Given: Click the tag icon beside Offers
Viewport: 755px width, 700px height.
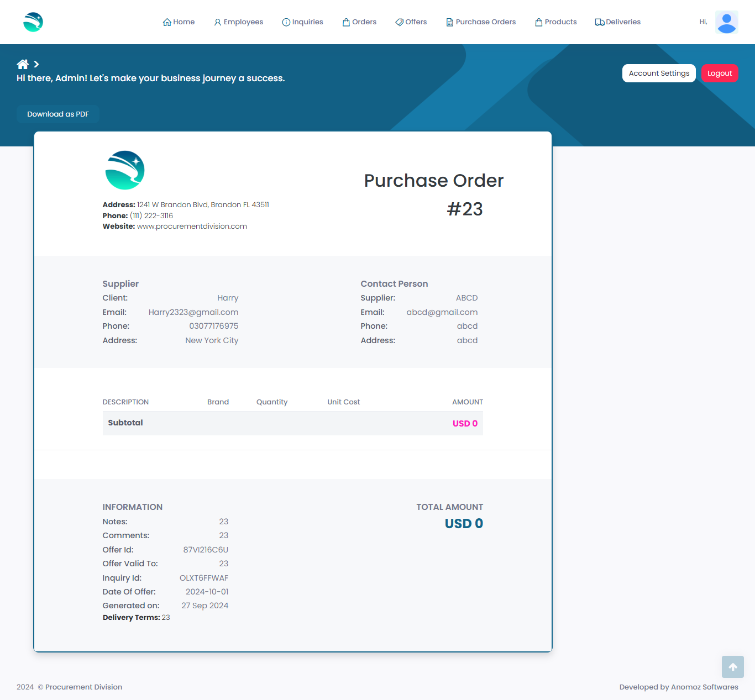Looking at the screenshot, I should 399,22.
